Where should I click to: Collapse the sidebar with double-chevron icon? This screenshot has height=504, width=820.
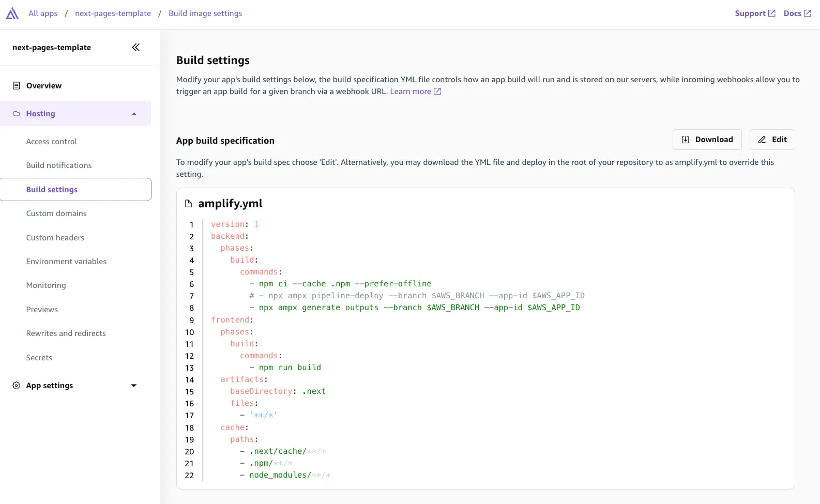point(135,48)
